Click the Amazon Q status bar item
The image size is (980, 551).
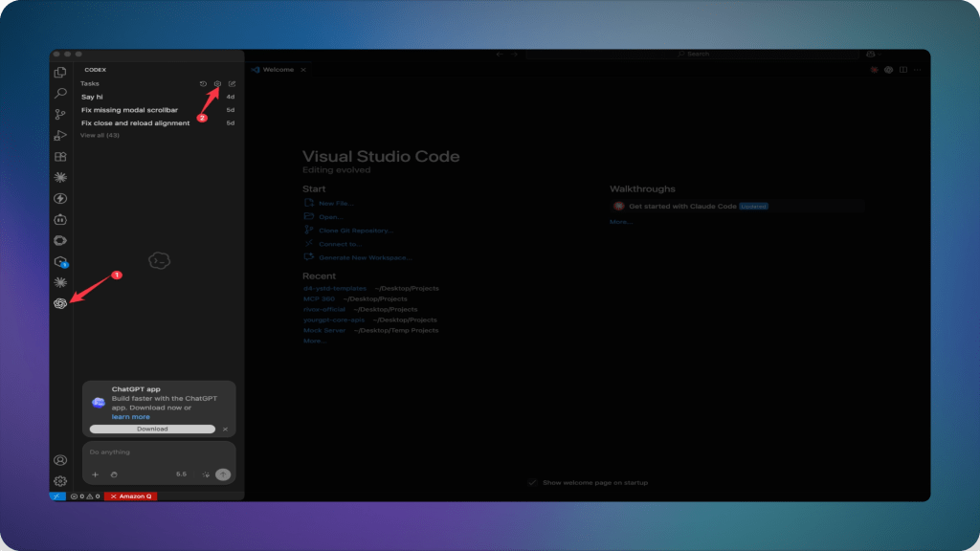point(130,496)
